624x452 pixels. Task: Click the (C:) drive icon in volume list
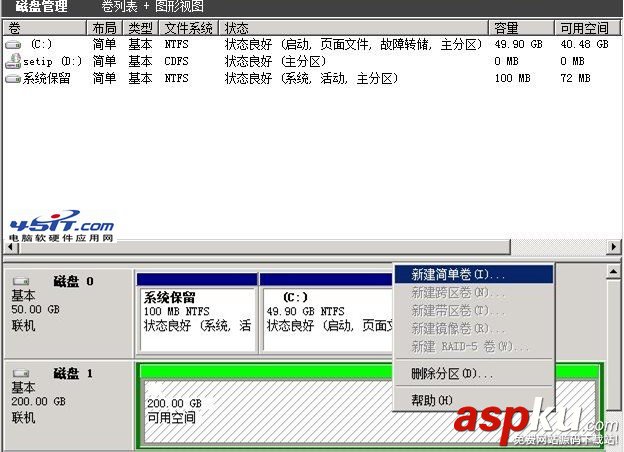13,45
